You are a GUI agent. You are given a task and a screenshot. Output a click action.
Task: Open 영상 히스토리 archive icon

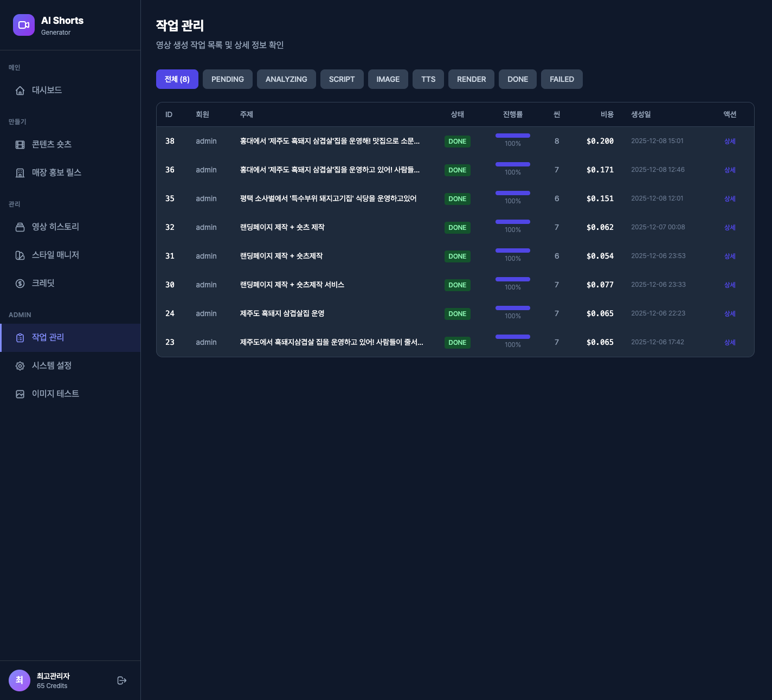[20, 227]
